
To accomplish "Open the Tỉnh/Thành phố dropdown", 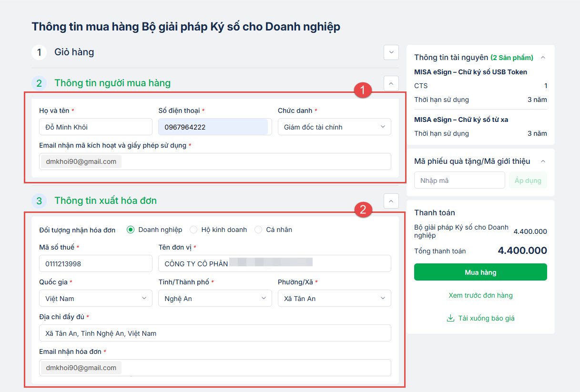I will click(x=214, y=299).
